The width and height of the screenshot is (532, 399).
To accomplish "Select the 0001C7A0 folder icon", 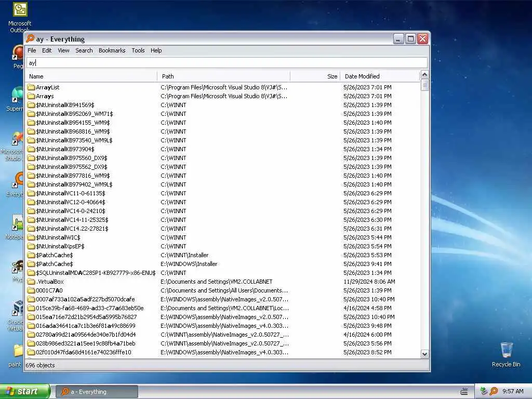I will coord(31,290).
